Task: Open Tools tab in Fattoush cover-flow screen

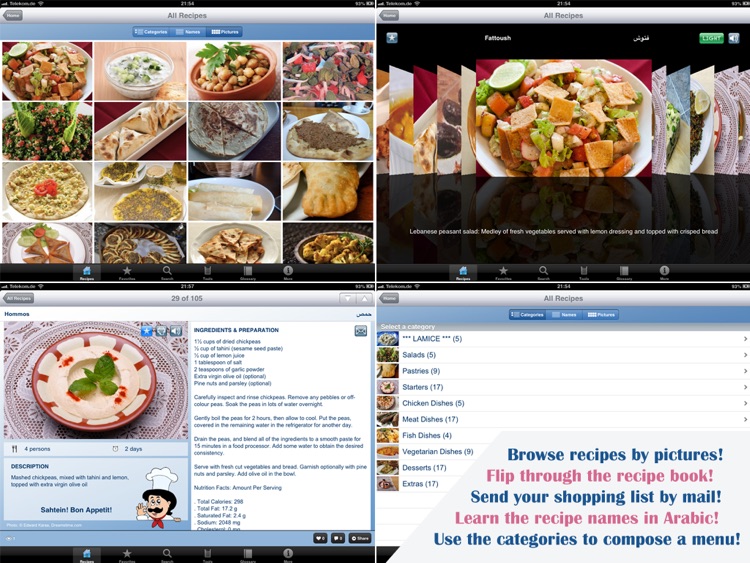Action: pos(584,273)
